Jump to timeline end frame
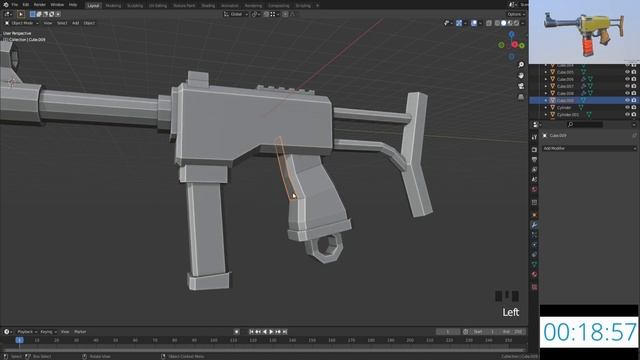The width and height of the screenshot is (640, 360). click(x=285, y=332)
